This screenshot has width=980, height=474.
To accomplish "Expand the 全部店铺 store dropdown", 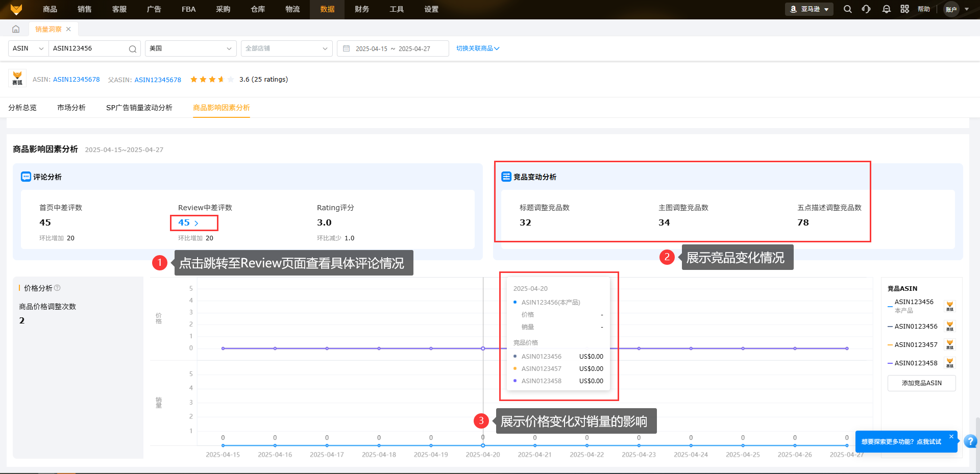I will pos(286,48).
